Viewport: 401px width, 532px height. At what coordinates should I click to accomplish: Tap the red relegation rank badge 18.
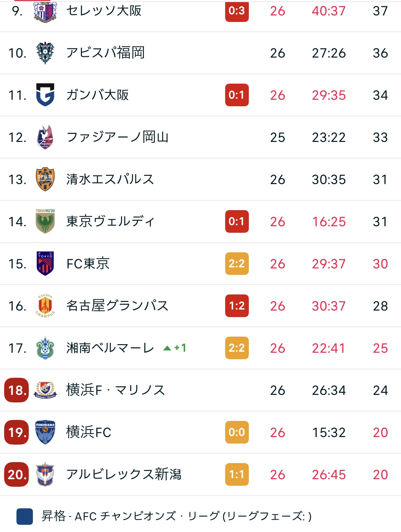click(16, 390)
